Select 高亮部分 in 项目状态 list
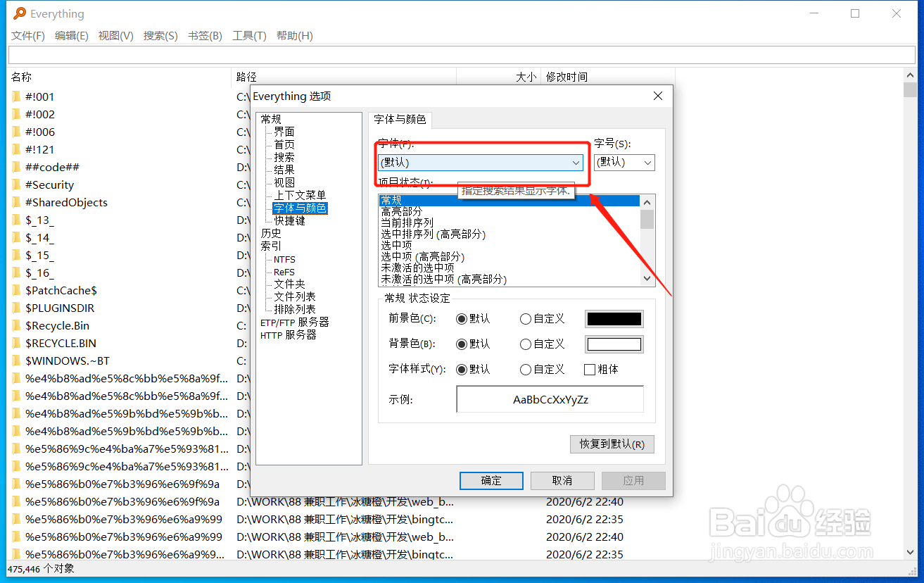This screenshot has height=583, width=924. click(402, 212)
